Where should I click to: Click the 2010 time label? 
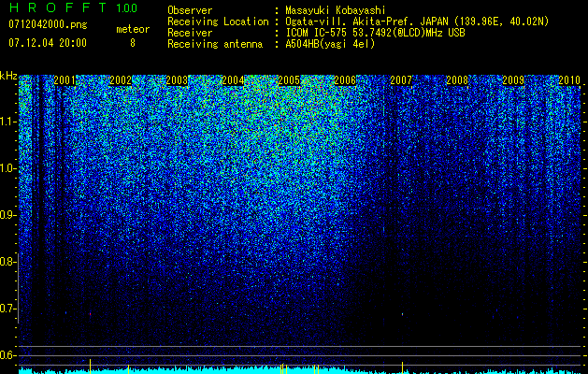[569, 80]
